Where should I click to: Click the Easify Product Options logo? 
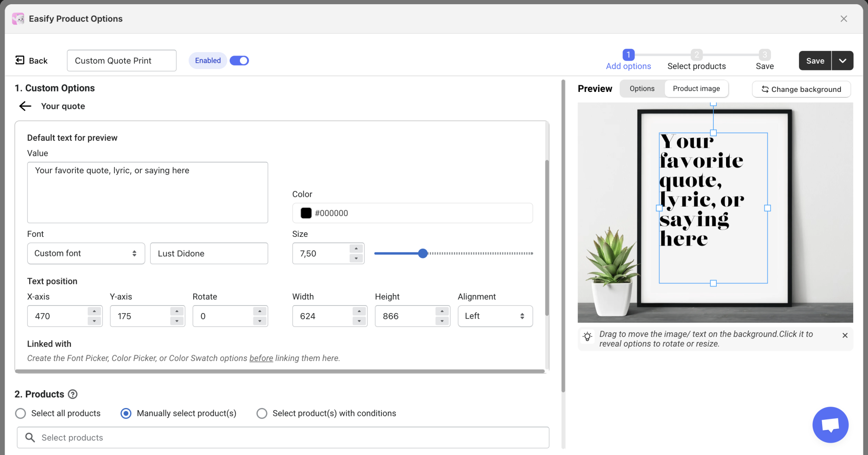pyautogui.click(x=18, y=19)
